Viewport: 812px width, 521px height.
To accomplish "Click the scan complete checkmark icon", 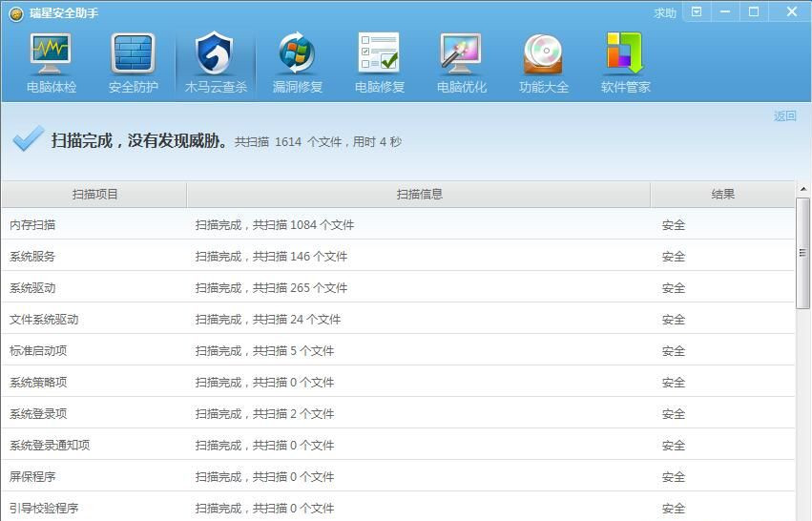I will tap(28, 138).
